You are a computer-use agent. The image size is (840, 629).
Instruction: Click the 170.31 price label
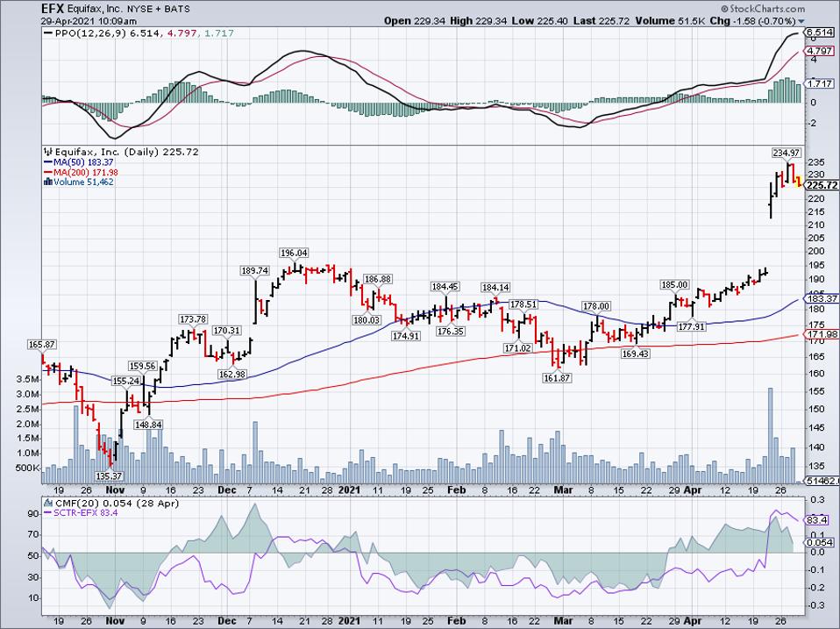(226, 331)
